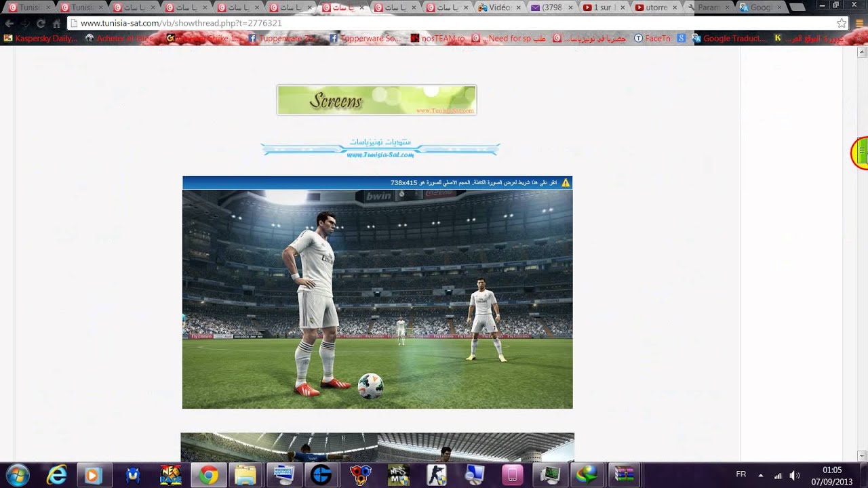Switch to the (3798 mail tab
The height and width of the screenshot is (488, 868).
click(x=552, y=7)
